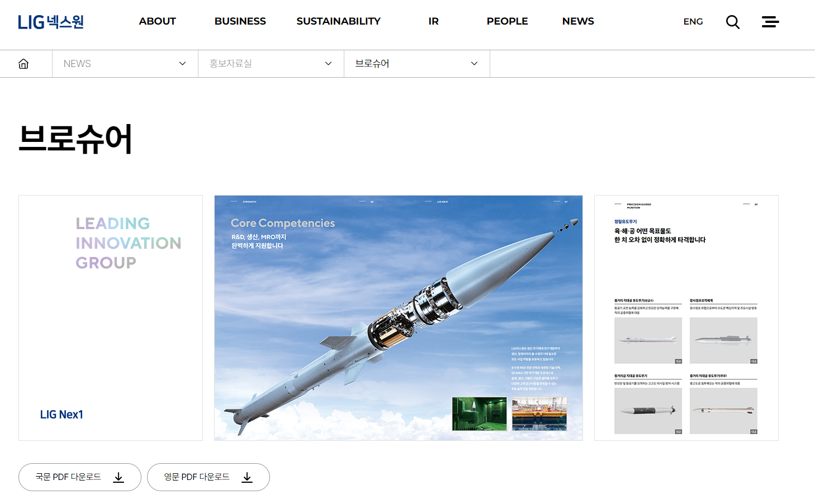Viewport: 815px width, 504px height.
Task: View the precision guided munition page thumbnail
Action: [686, 318]
